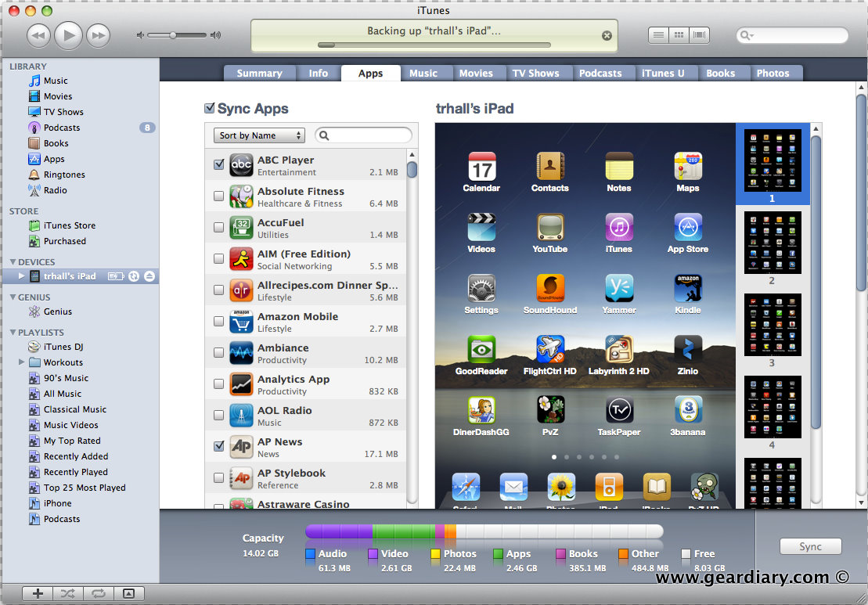The width and height of the screenshot is (868, 605).
Task: Switch to the Music tab
Action: (x=423, y=73)
